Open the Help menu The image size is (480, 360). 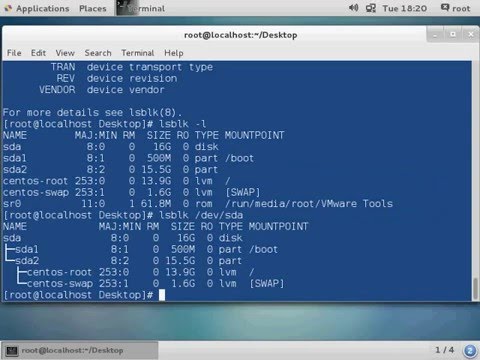(173, 53)
